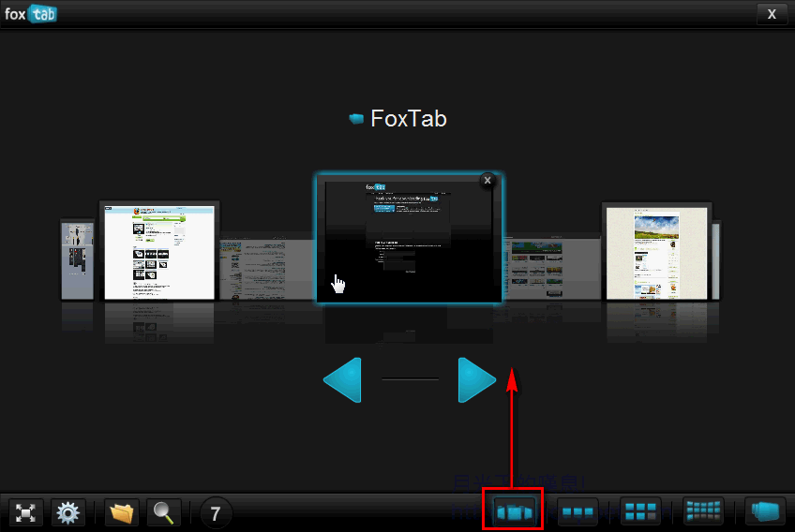The width and height of the screenshot is (795, 532).
Task: Select the far-left partially hidden thumbnail
Action: point(77,259)
